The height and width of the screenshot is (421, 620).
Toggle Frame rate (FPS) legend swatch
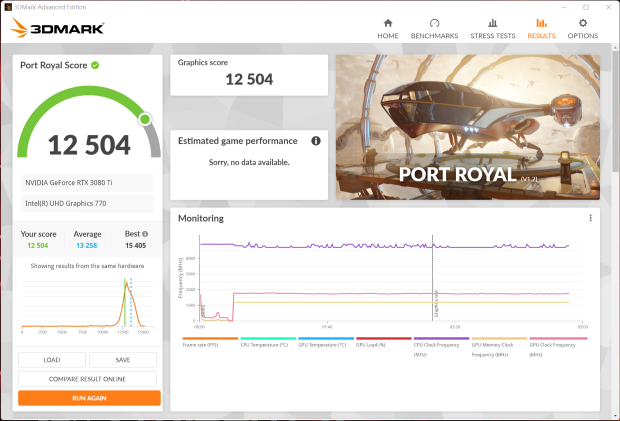coord(210,338)
